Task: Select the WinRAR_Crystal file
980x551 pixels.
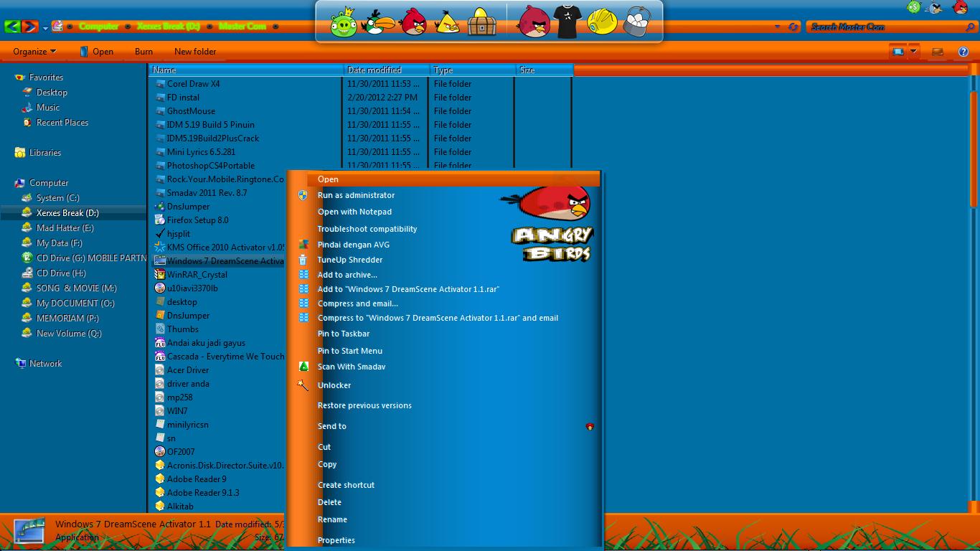Action: click(x=197, y=275)
